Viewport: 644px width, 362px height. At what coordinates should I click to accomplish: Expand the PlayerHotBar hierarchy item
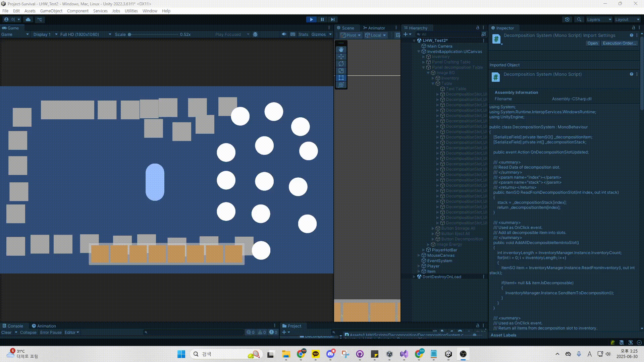424,250
